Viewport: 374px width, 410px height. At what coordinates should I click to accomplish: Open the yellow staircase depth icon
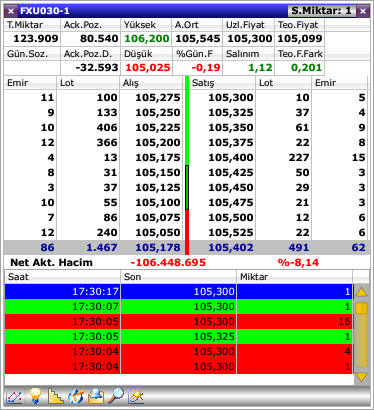point(55,396)
